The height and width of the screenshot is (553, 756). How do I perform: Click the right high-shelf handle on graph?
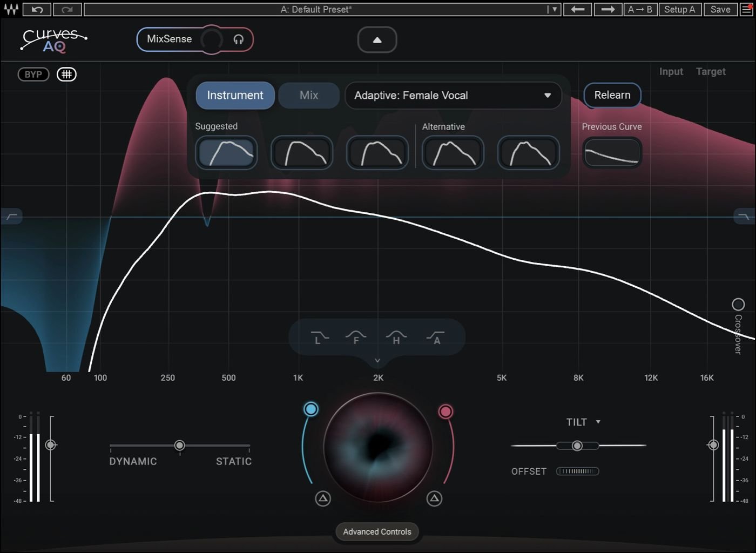point(744,217)
